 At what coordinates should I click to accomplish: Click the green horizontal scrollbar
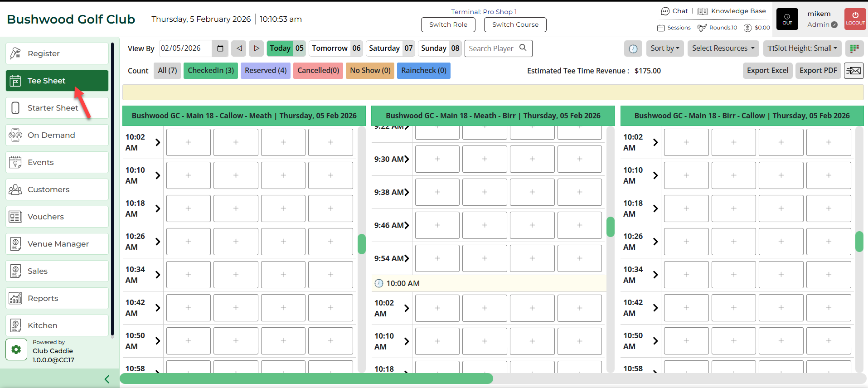(306, 378)
